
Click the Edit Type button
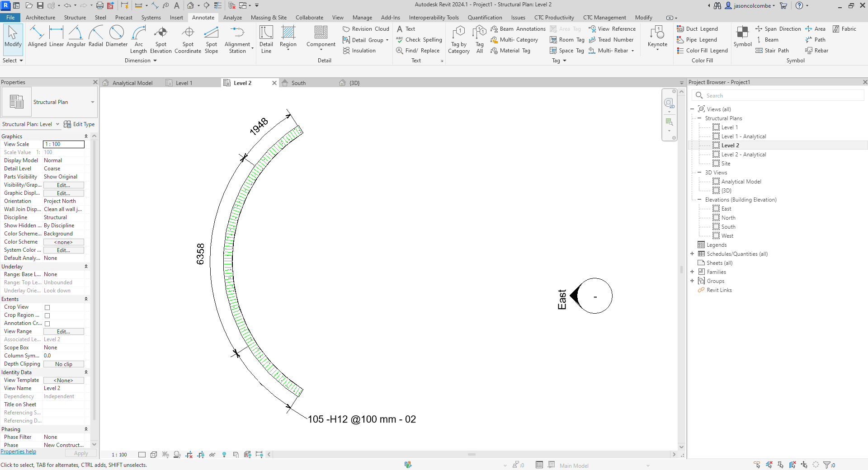(x=80, y=124)
